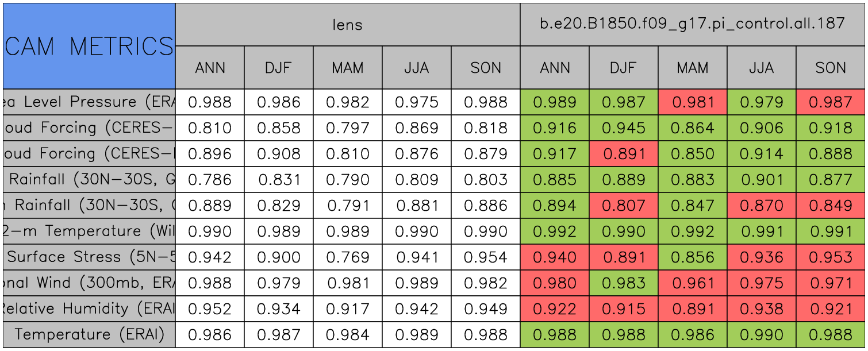This screenshot has width=868, height=351.
Task: Select the Temperature (ERAI) row label
Action: click(89, 334)
